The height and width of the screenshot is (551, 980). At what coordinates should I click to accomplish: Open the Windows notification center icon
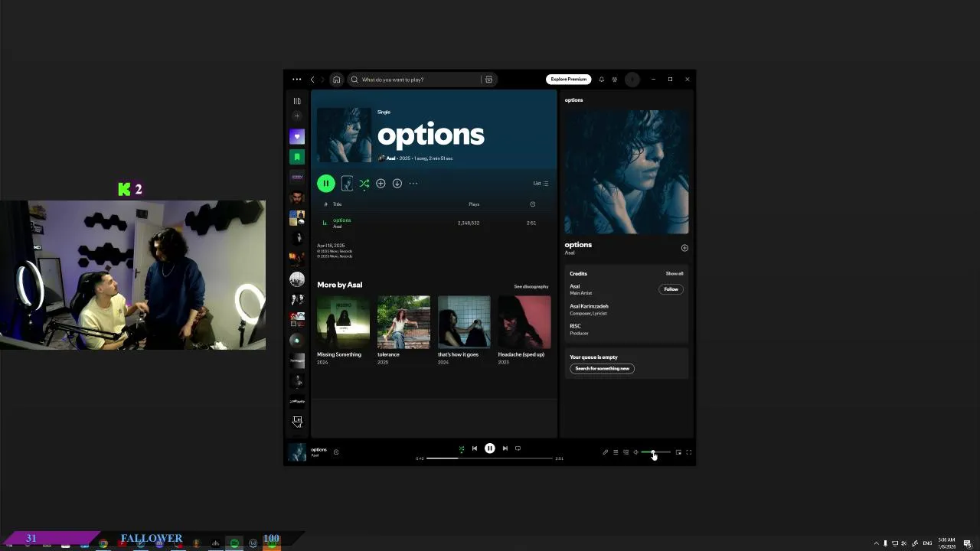pyautogui.click(x=968, y=543)
